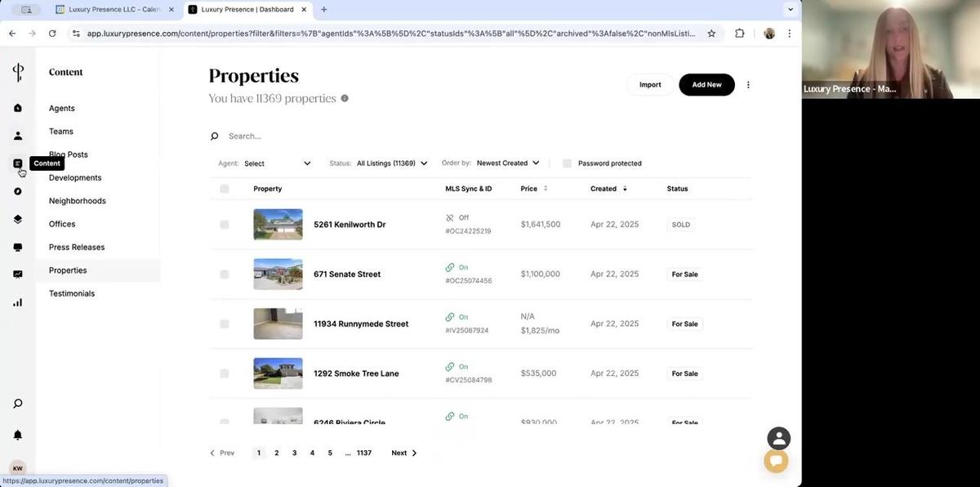This screenshot has height=487, width=980.
Task: Open search via the sidebar magnifier icon
Action: point(18,404)
